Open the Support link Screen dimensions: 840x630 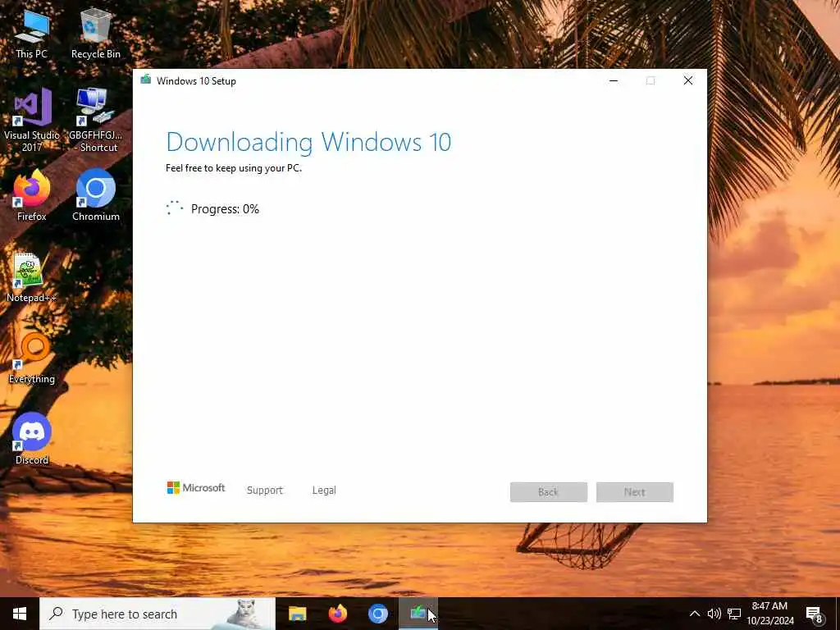point(265,491)
